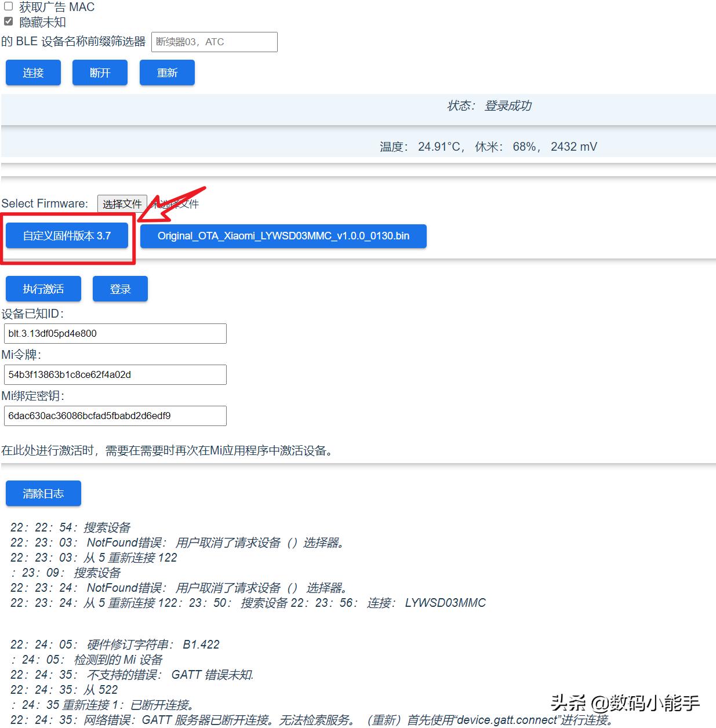Viewport: 716px width, 728px height.
Task: Click the 重新 button to restart
Action: tap(167, 72)
